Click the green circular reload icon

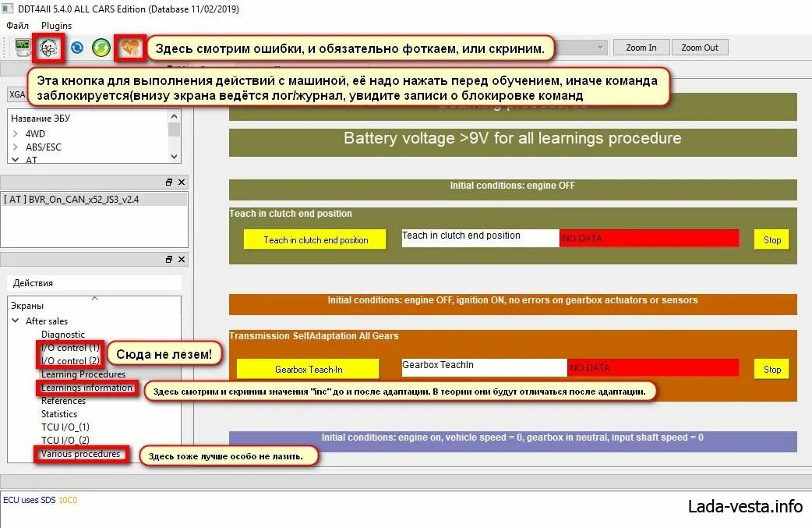pyautogui.click(x=101, y=48)
